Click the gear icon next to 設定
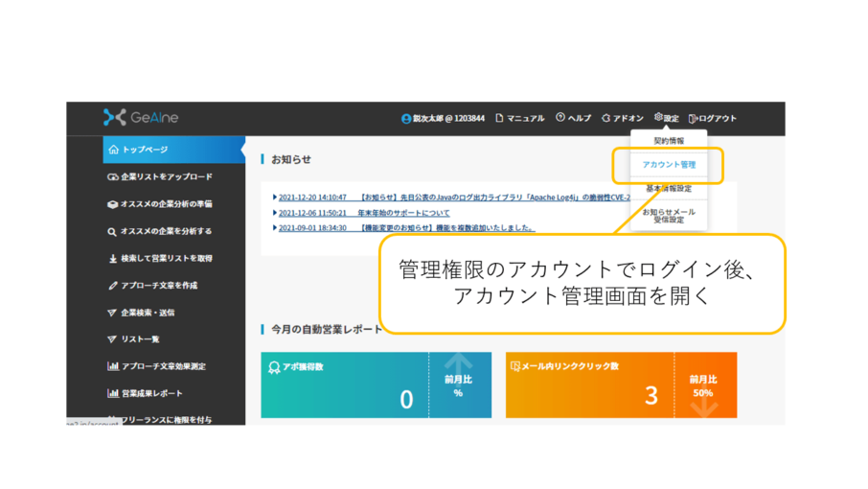The height and width of the screenshot is (489, 868). tap(658, 118)
